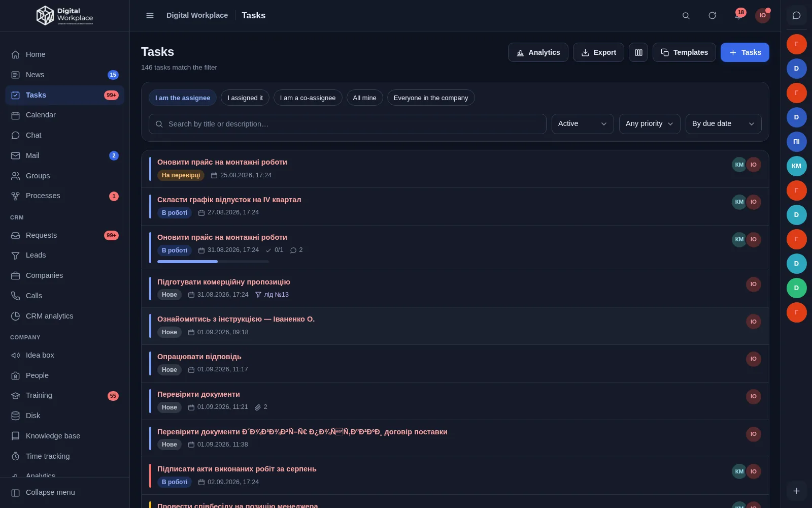This screenshot has height=508, width=812.
Task: Open ПІ contact in right rail
Action: [796, 142]
